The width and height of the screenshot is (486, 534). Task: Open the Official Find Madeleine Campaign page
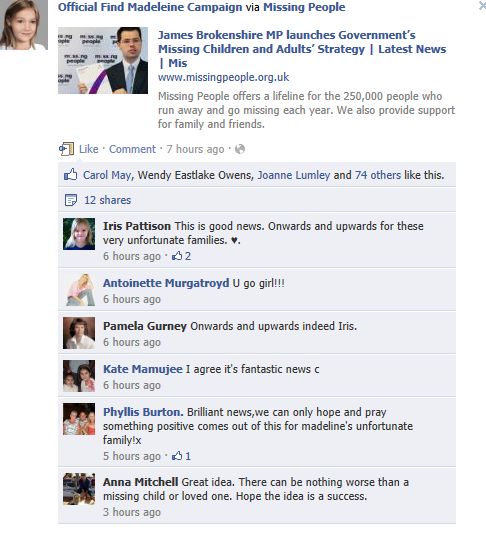[x=150, y=7]
